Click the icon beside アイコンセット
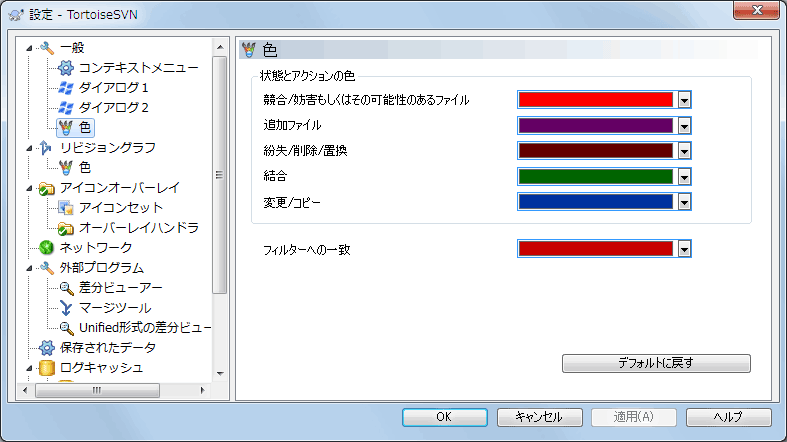The height and width of the screenshot is (442, 787). coord(66,208)
